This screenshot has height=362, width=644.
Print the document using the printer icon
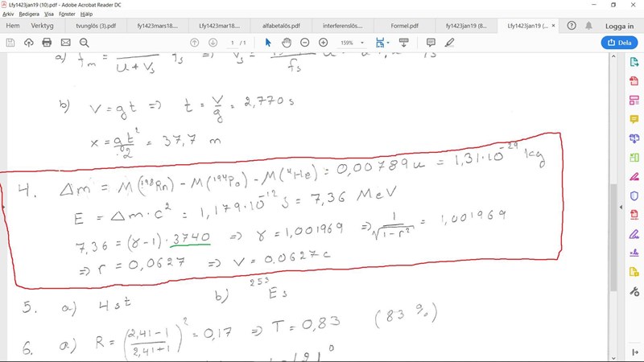click(x=47, y=43)
